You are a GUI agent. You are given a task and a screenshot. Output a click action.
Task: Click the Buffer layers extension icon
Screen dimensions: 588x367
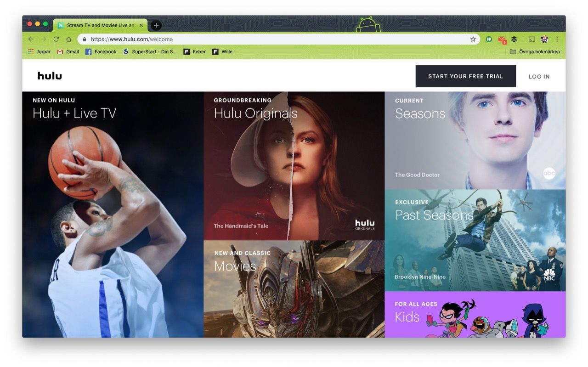[514, 40]
